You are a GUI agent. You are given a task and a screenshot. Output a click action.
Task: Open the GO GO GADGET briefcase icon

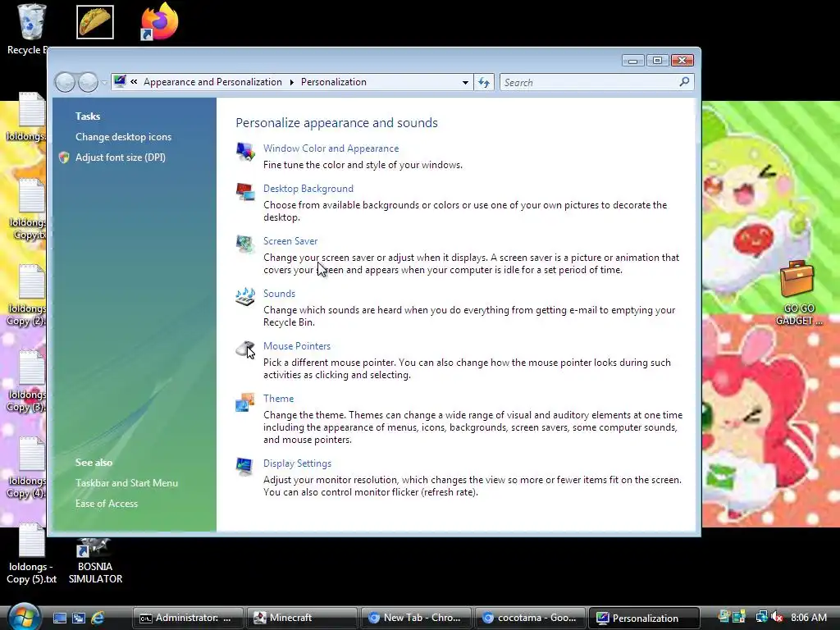(797, 279)
